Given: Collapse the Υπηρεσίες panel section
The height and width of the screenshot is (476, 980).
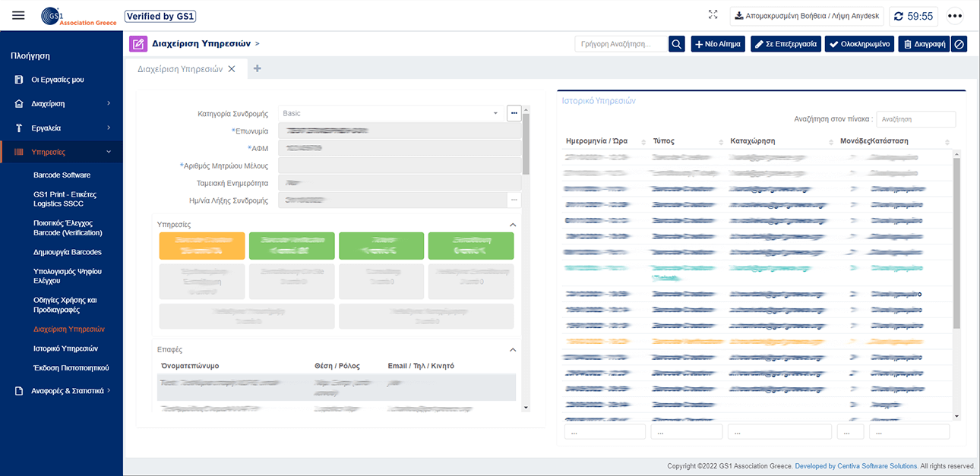Looking at the screenshot, I should tap(513, 225).
